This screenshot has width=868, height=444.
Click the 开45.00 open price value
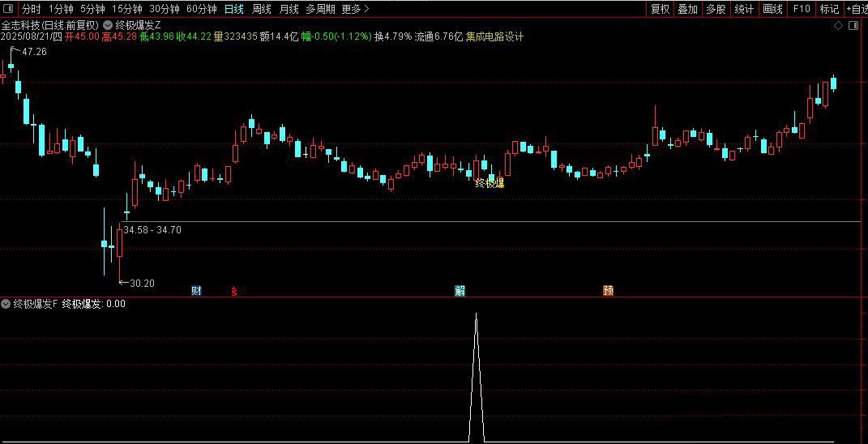(82, 37)
